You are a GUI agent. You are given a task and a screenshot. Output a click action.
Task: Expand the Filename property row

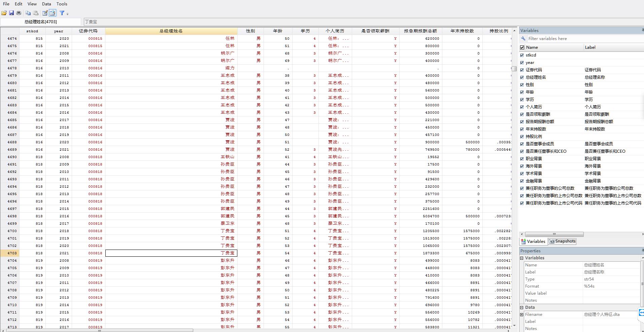point(522,315)
